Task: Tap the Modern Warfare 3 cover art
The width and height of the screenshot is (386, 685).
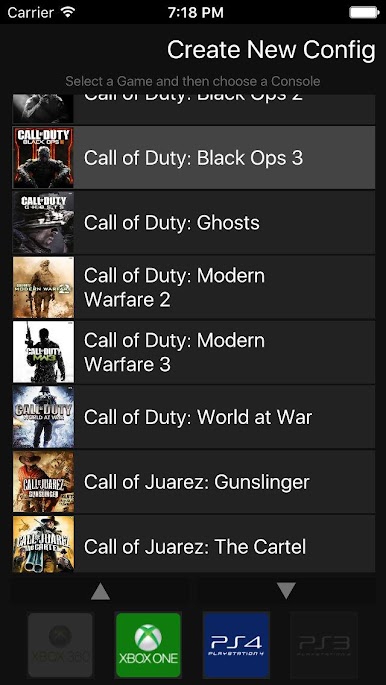Action: [43, 352]
